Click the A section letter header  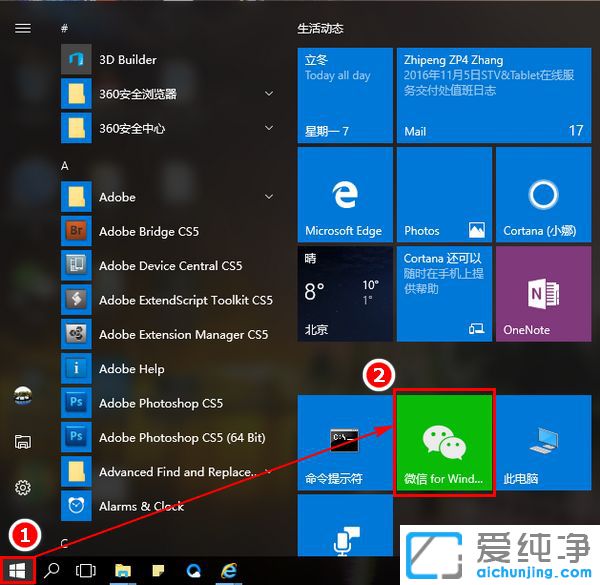(x=65, y=166)
